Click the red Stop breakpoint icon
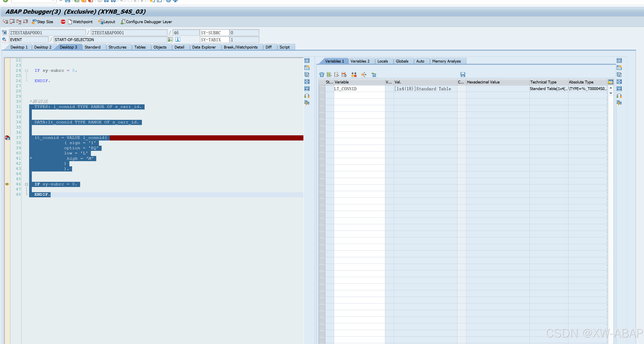 [63, 22]
